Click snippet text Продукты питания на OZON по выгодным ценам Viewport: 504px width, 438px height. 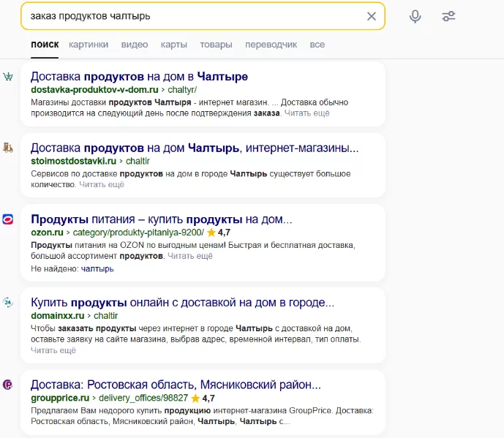(128, 245)
